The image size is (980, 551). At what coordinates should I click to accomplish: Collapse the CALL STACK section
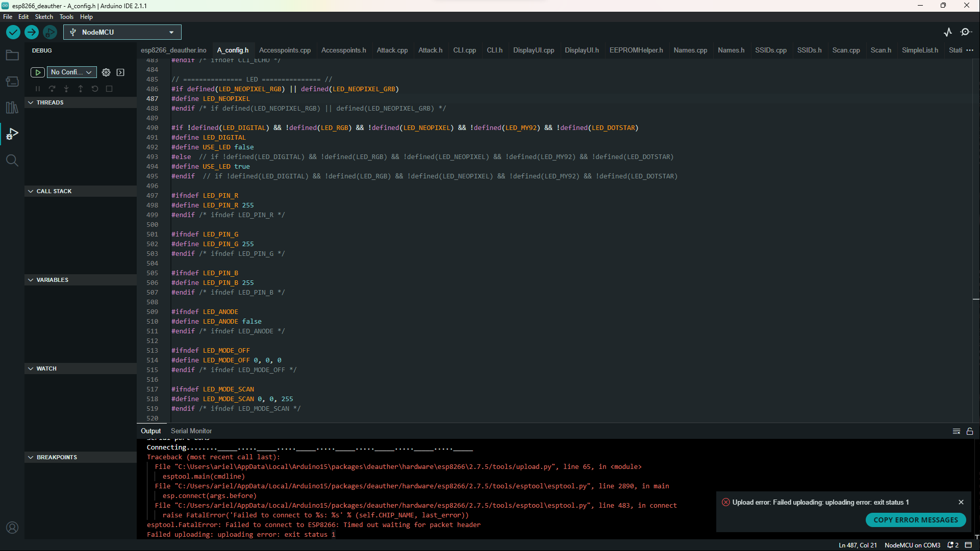[30, 191]
